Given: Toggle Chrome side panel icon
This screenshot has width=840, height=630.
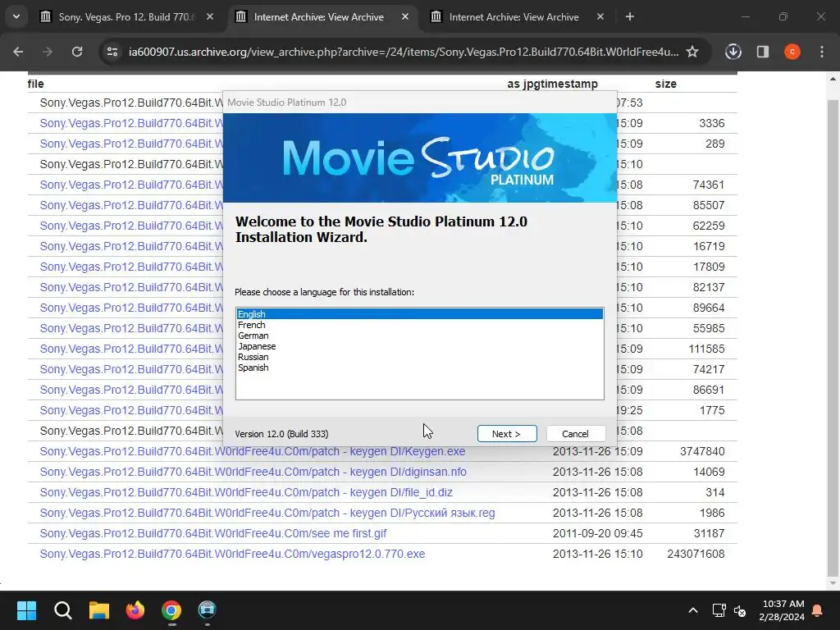Looking at the screenshot, I should (x=762, y=52).
